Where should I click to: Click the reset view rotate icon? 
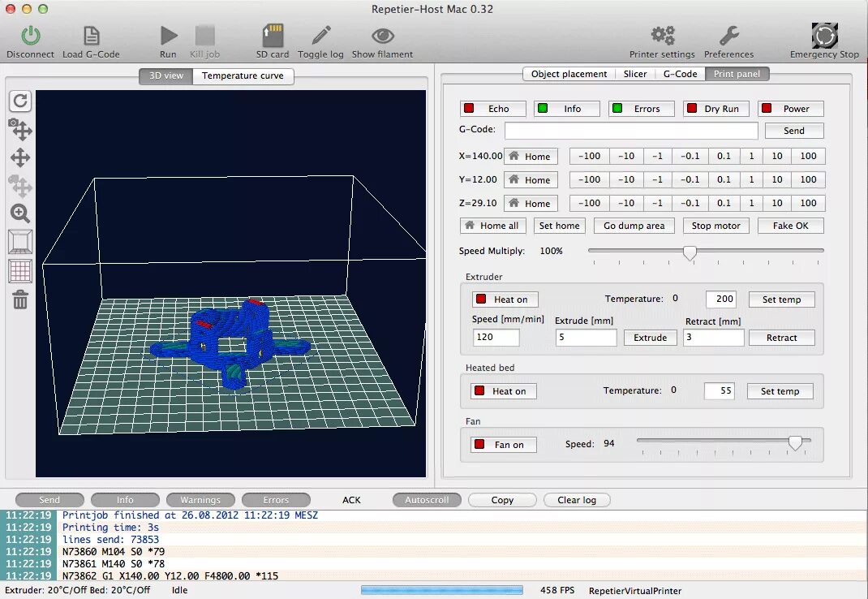coord(20,101)
